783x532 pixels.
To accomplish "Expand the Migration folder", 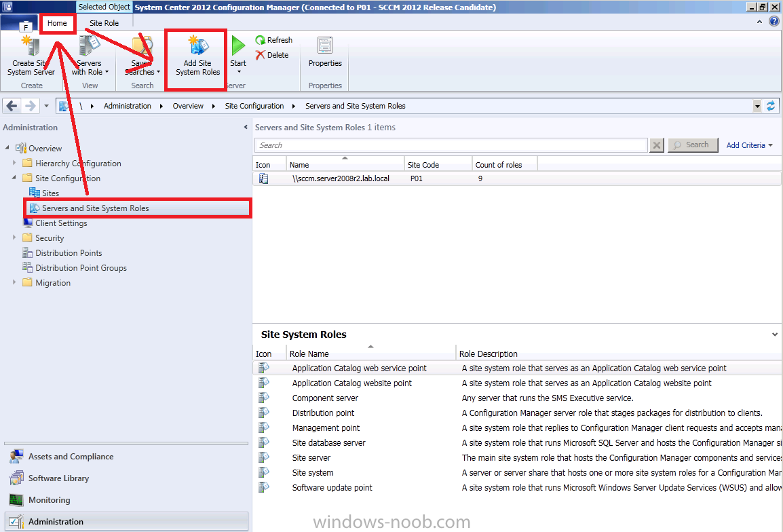I will 14,283.
